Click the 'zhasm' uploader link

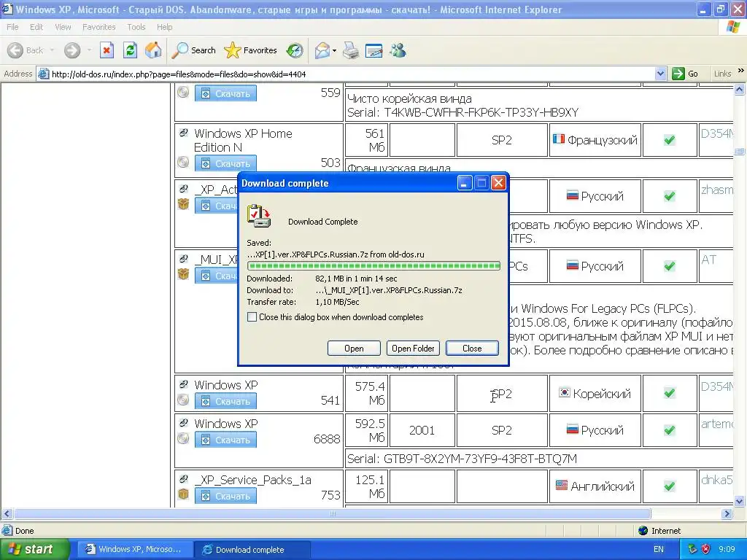(x=717, y=190)
